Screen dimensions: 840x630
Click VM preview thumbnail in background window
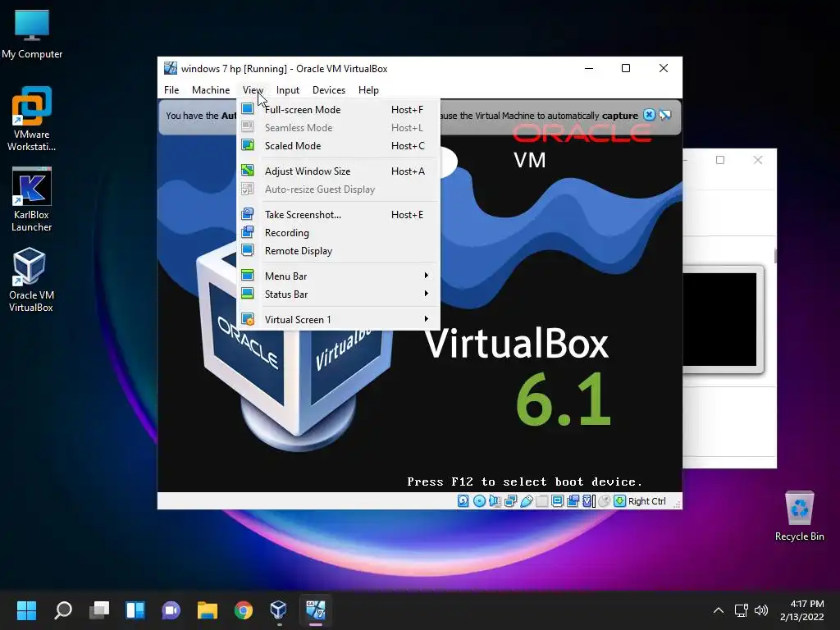723,319
